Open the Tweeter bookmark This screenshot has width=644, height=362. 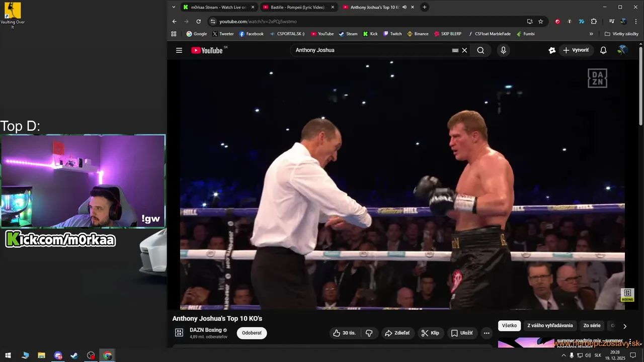point(223,34)
